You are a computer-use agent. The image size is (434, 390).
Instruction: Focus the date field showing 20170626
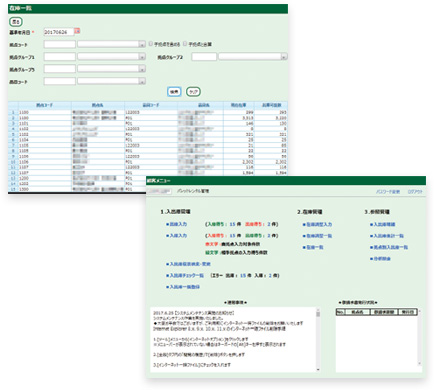click(58, 32)
